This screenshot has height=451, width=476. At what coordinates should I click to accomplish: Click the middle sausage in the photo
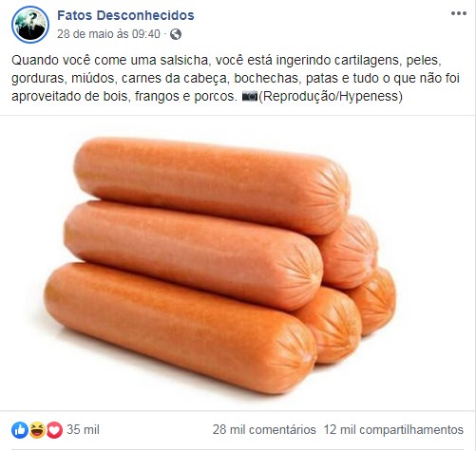[x=193, y=254]
